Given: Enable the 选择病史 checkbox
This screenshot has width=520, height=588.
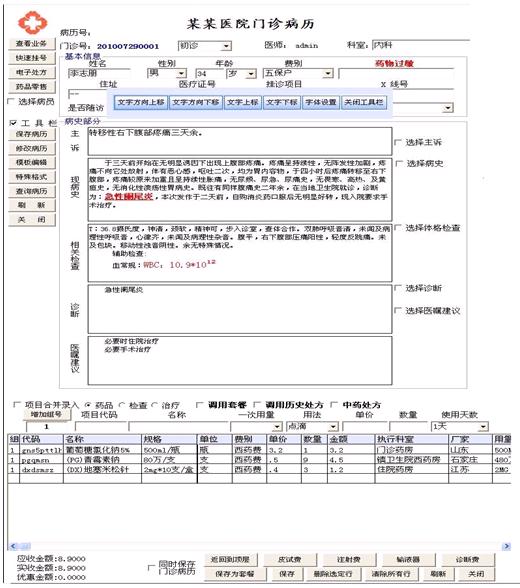Looking at the screenshot, I should (x=399, y=163).
